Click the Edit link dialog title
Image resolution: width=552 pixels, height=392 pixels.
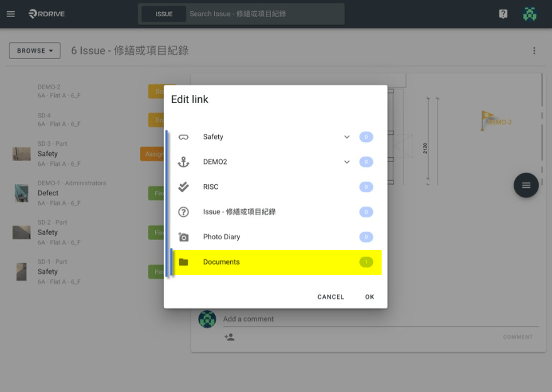189,99
